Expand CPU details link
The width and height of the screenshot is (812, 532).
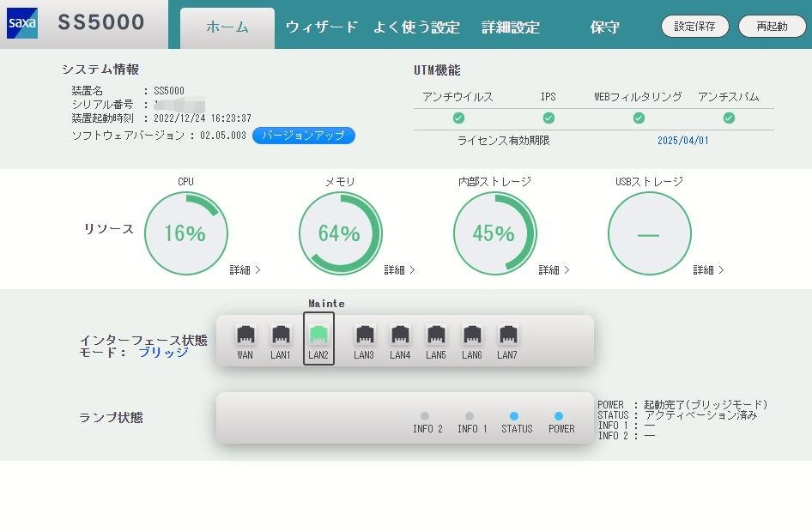click(x=245, y=269)
